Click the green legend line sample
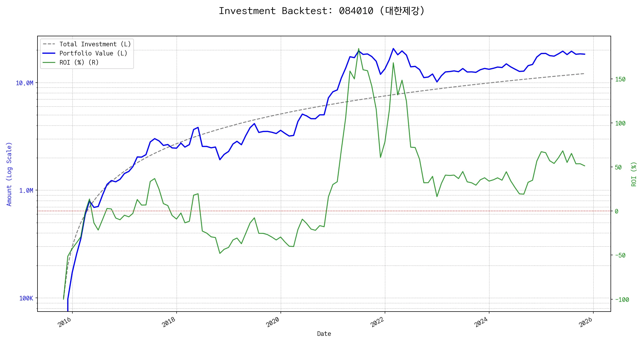644x343 pixels. [49, 62]
